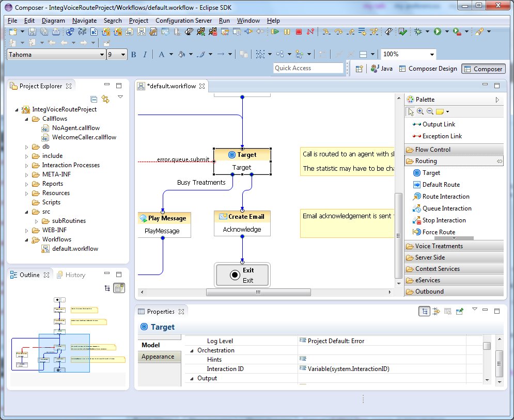Click the green checkmark Validate icon
Viewport: 514px width, 420px height.
tap(402, 31)
